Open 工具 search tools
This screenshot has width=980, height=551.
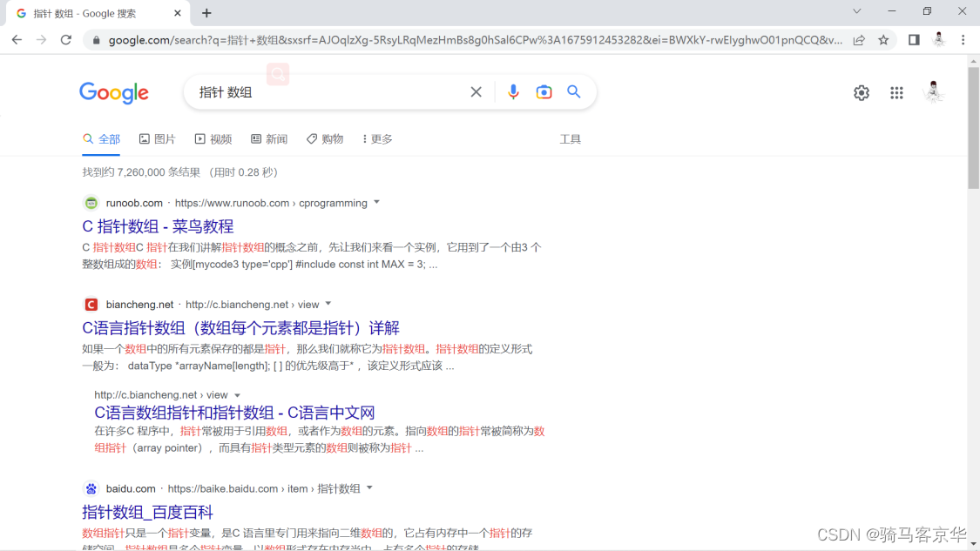click(x=570, y=139)
